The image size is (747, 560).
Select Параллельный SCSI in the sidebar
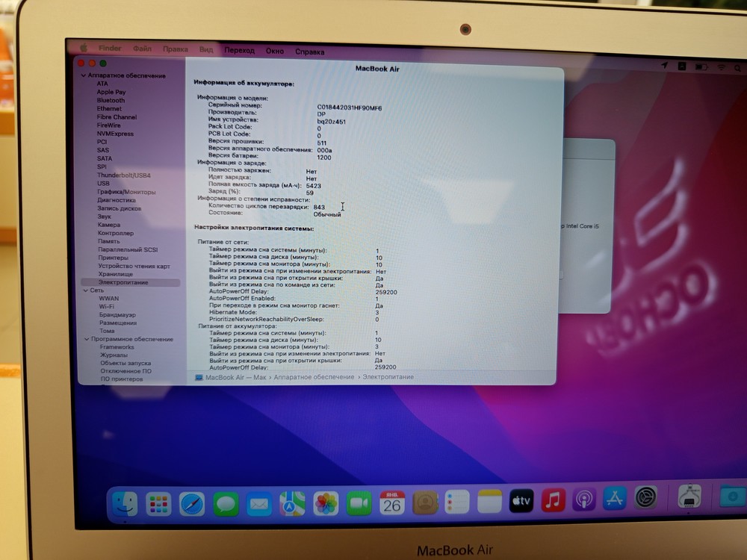[128, 249]
